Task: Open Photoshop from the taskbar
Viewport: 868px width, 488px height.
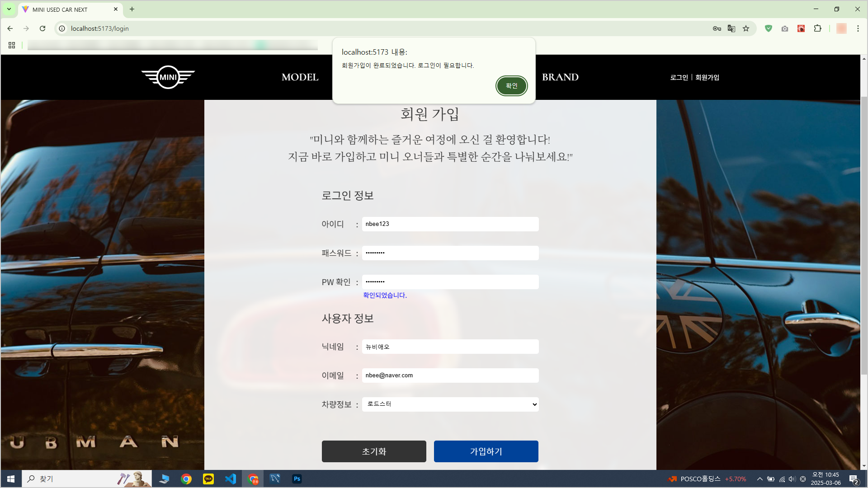Action: click(x=297, y=479)
